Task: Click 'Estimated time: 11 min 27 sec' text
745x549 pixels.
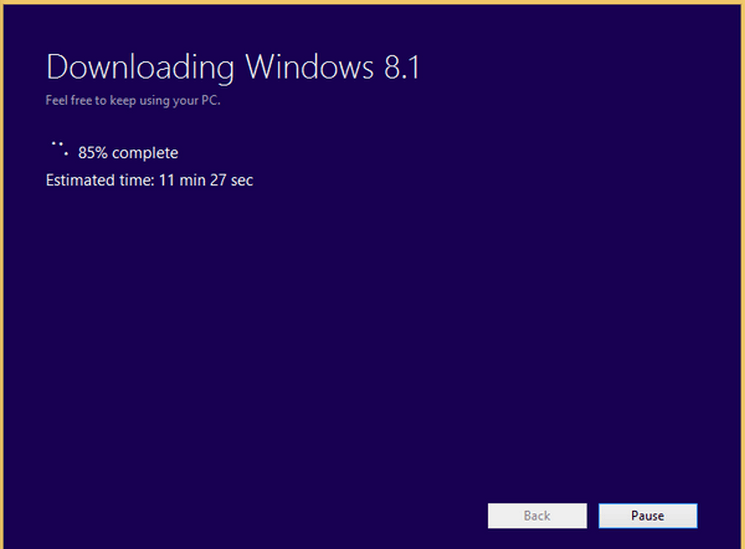Action: [149, 180]
